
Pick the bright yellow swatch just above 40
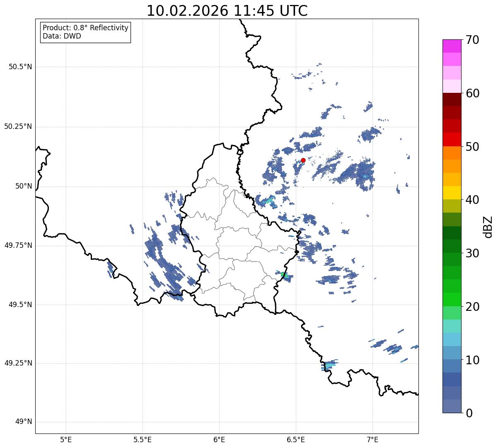pos(452,193)
